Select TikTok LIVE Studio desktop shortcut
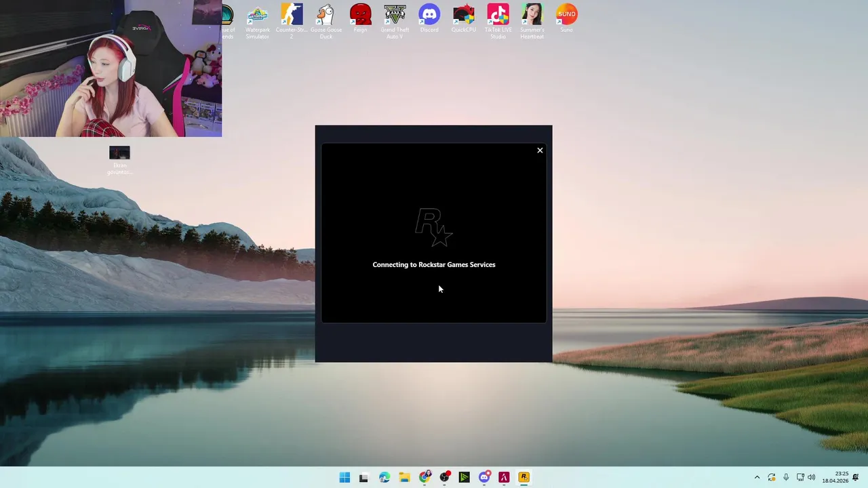The image size is (868, 488). [498, 22]
